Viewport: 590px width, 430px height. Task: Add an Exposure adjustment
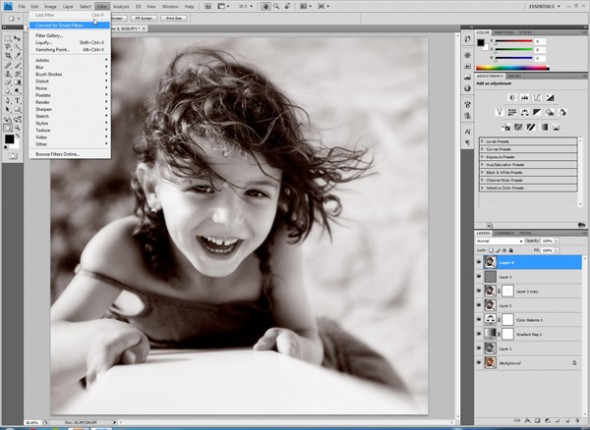(550, 98)
